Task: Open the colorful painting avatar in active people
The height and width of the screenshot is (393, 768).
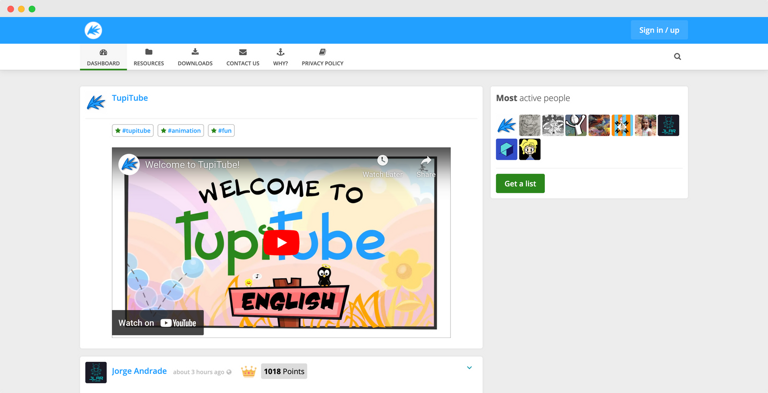Action: [x=599, y=125]
